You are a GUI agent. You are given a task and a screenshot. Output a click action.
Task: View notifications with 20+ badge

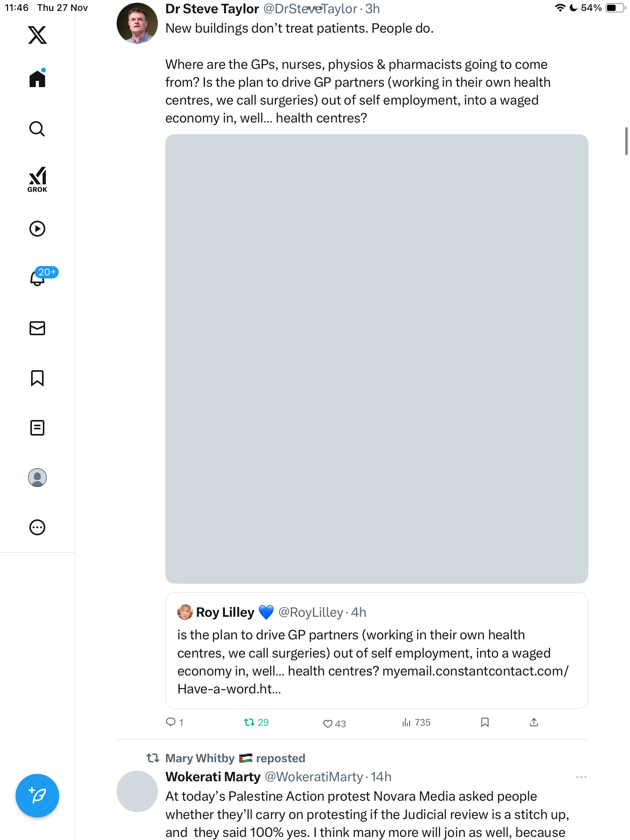(x=38, y=278)
